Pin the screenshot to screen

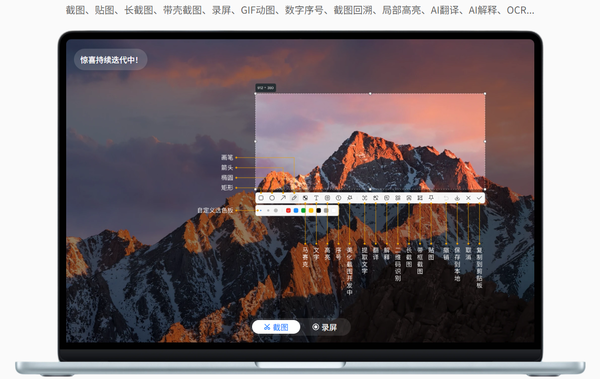click(x=431, y=198)
